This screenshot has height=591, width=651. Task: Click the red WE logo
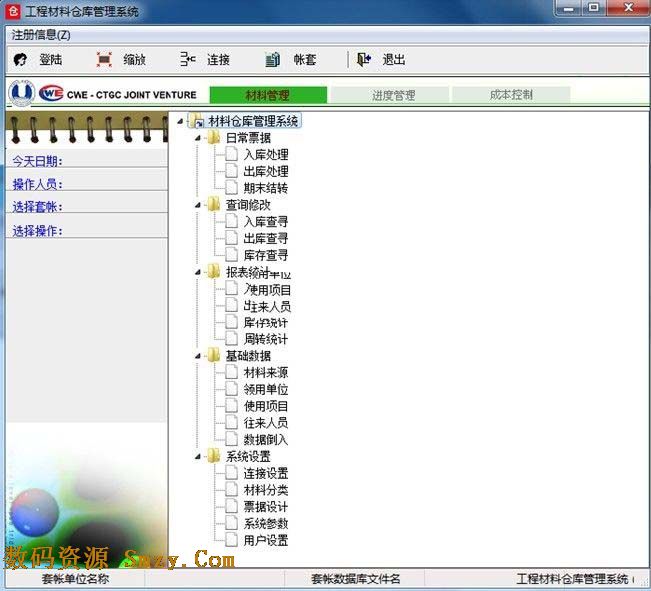(51, 93)
